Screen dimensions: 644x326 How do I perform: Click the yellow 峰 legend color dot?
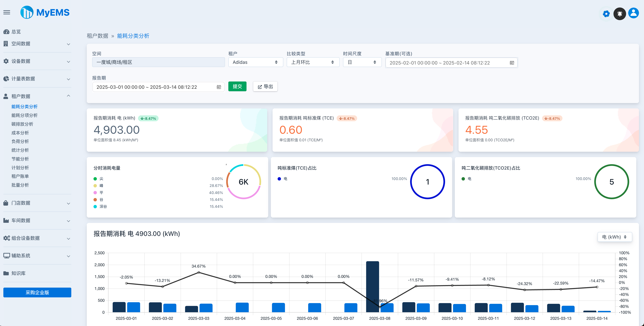[95, 186]
